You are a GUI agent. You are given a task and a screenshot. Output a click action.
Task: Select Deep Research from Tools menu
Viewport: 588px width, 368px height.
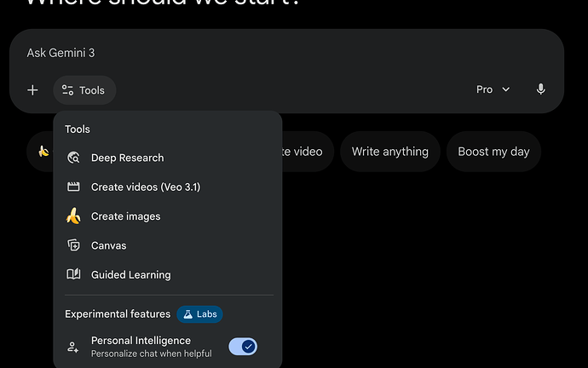[168, 158]
